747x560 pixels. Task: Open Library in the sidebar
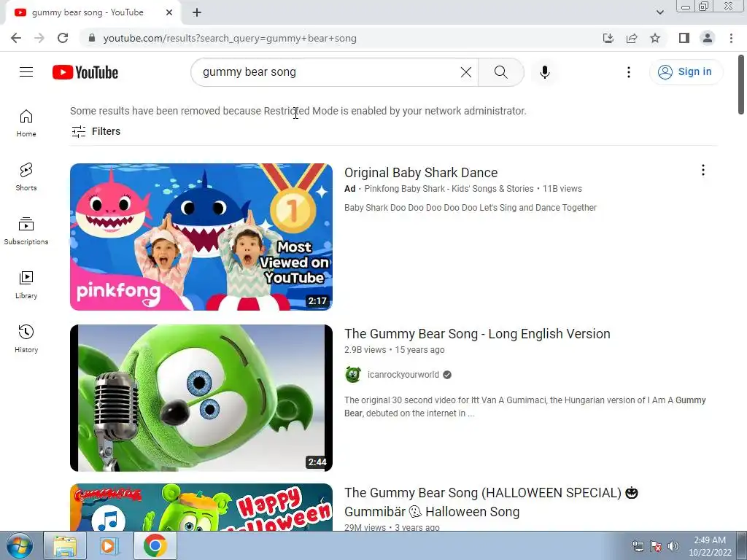click(26, 285)
